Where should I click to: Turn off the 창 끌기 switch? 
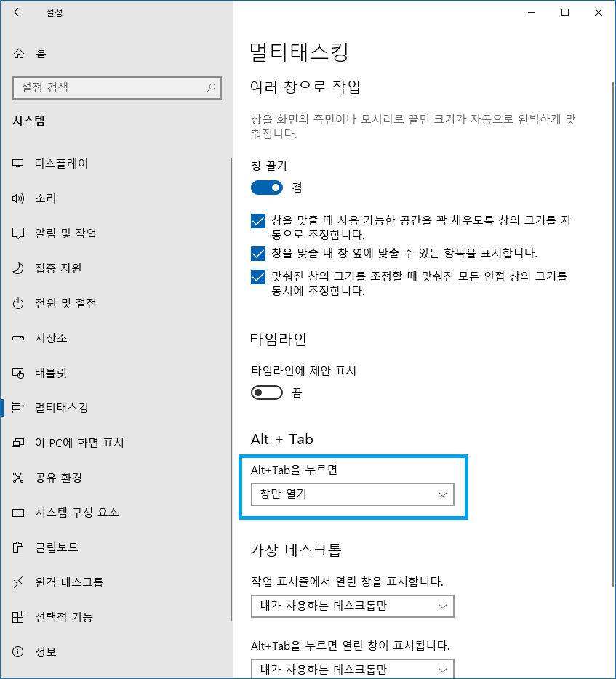(x=266, y=188)
